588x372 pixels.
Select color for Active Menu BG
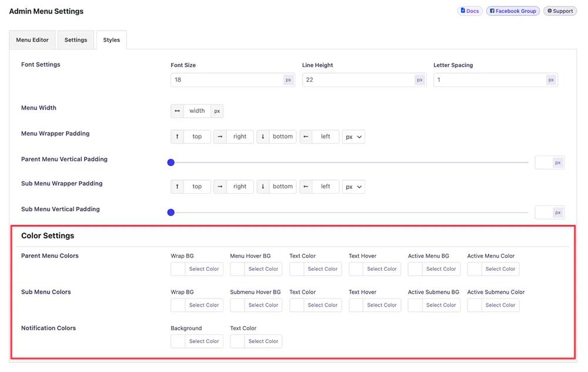(x=434, y=269)
